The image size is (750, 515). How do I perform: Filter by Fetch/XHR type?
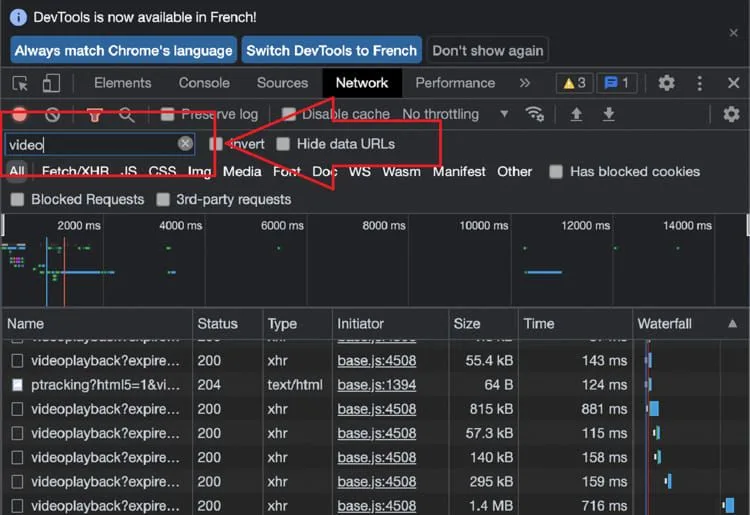pos(75,172)
